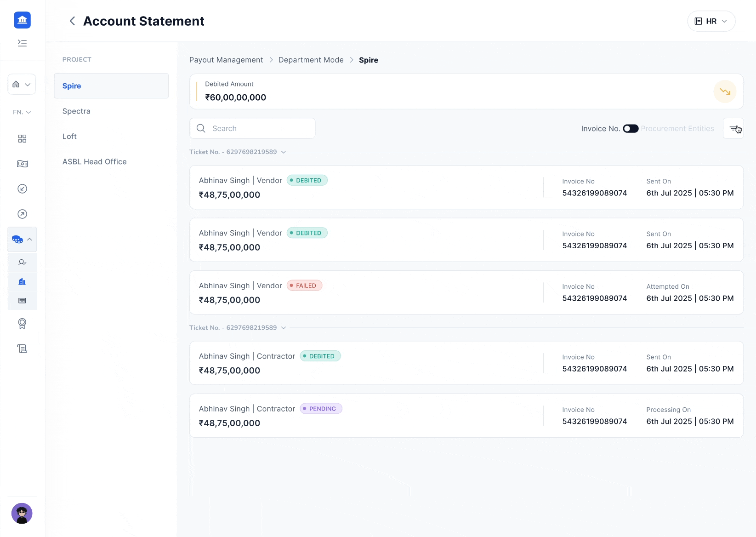The image size is (756, 537).
Task: Open the department building icon
Action: pyautogui.click(x=22, y=281)
